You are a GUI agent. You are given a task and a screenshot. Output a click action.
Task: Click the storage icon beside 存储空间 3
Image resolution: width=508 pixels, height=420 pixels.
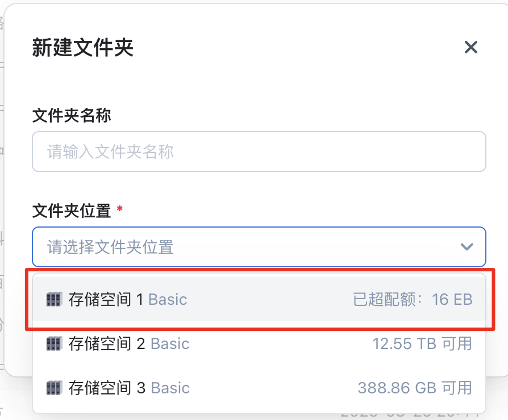tap(54, 388)
